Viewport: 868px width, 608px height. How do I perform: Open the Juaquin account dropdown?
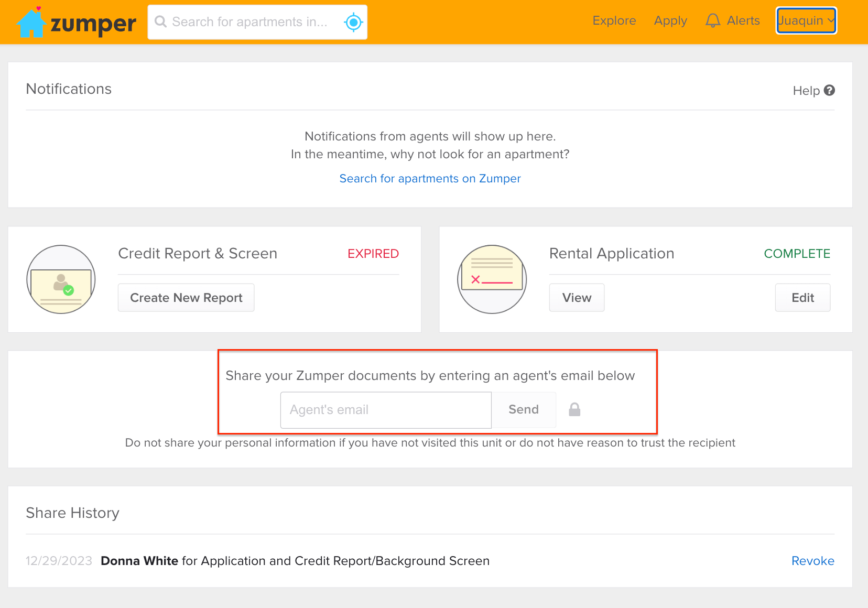coord(806,20)
